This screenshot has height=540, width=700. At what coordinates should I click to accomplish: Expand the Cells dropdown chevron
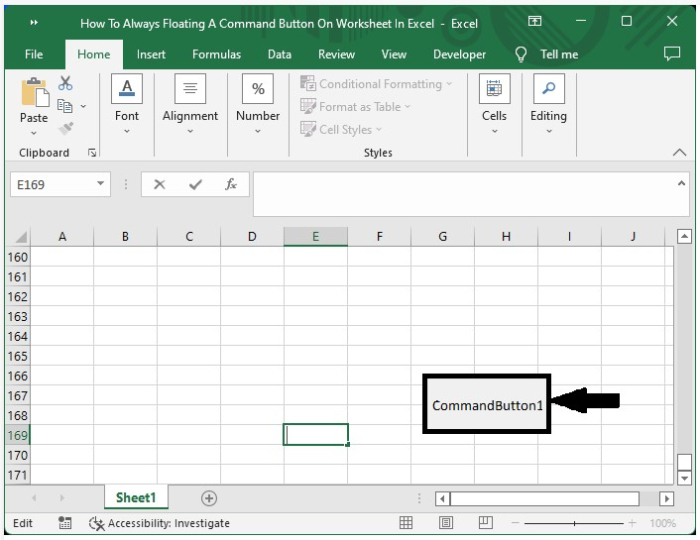(x=494, y=131)
